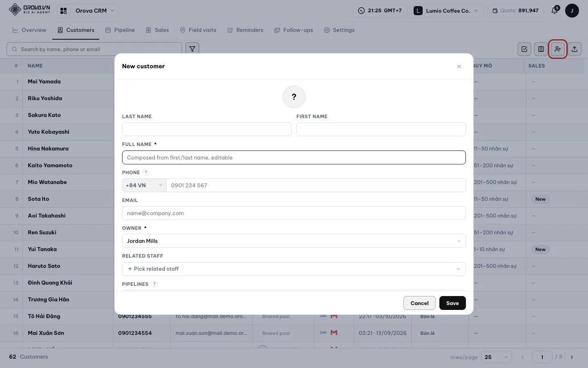The height and width of the screenshot is (368, 588).
Task: Click the phone number input field
Action: click(316, 185)
